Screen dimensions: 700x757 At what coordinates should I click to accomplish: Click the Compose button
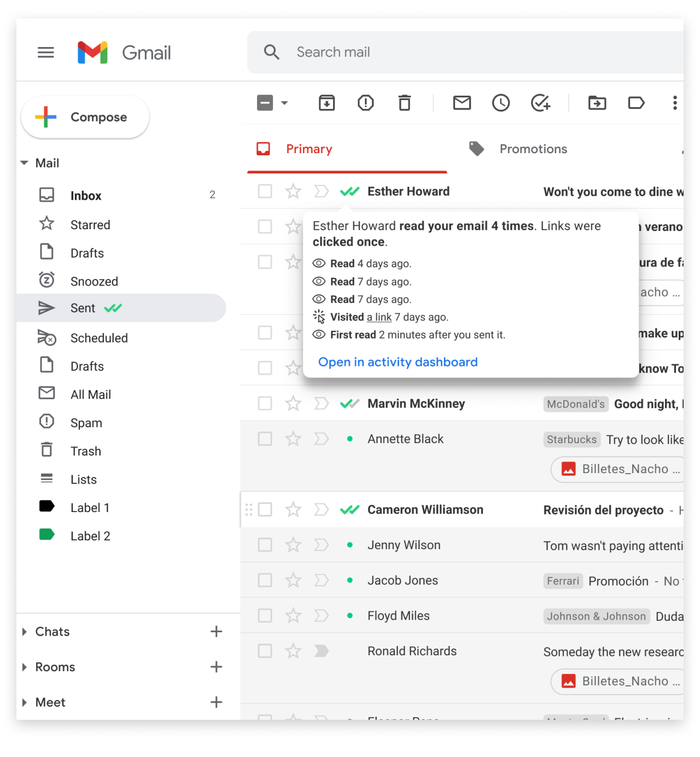pos(85,117)
